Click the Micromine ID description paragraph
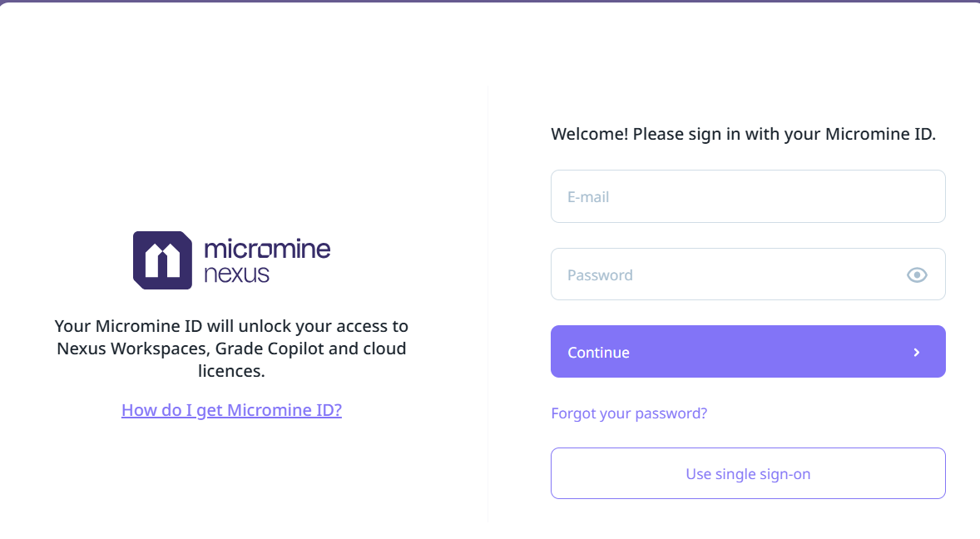This screenshot has height=539, width=980. pyautogui.click(x=231, y=349)
